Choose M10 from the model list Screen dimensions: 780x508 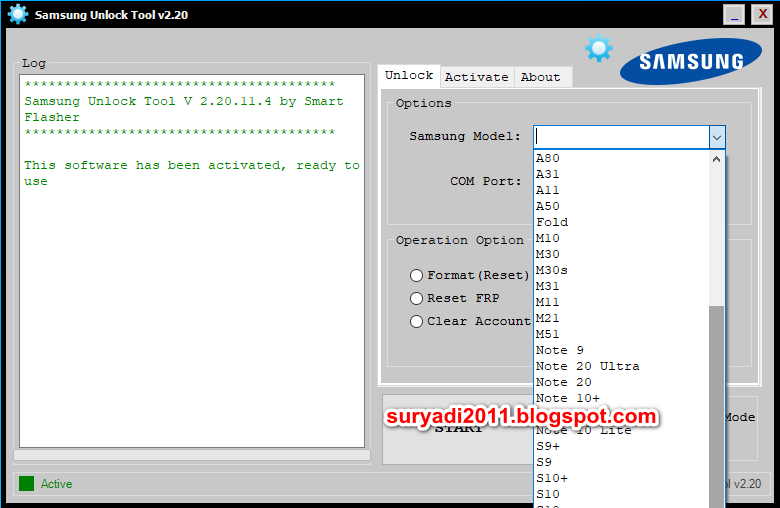[x=621, y=238]
